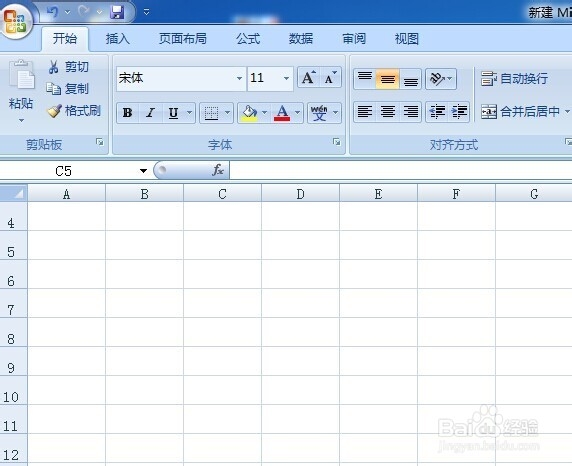Select column A header
Image resolution: width=572 pixels, height=466 pixels.
click(x=66, y=194)
